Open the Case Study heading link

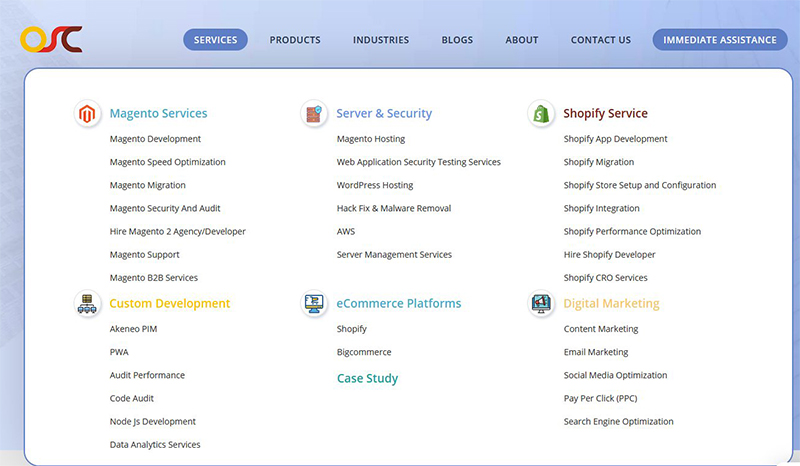(x=367, y=379)
